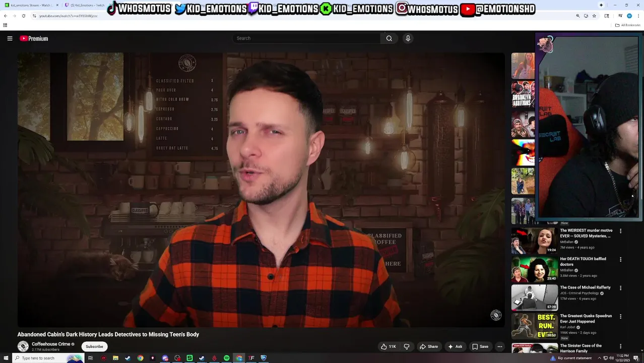Open the WEIRDEST murder motive video thumbnail
644x363 pixels.
(x=535, y=240)
